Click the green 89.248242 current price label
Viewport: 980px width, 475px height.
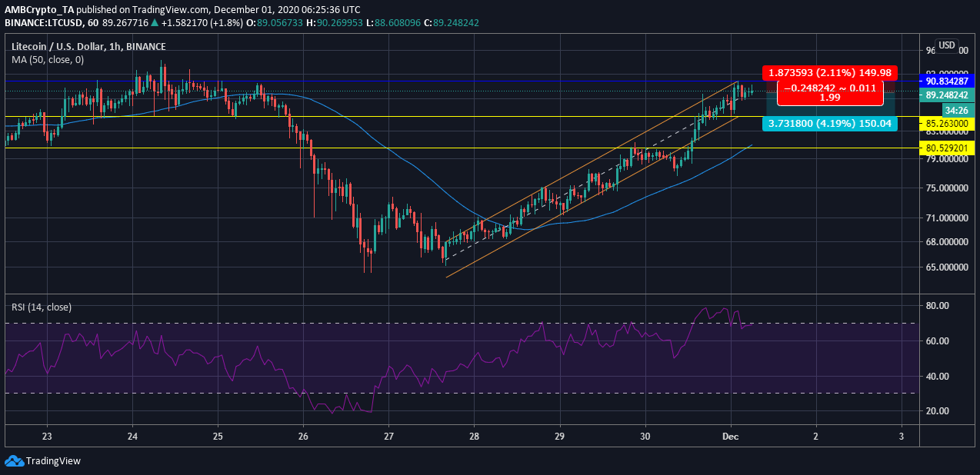(x=949, y=95)
